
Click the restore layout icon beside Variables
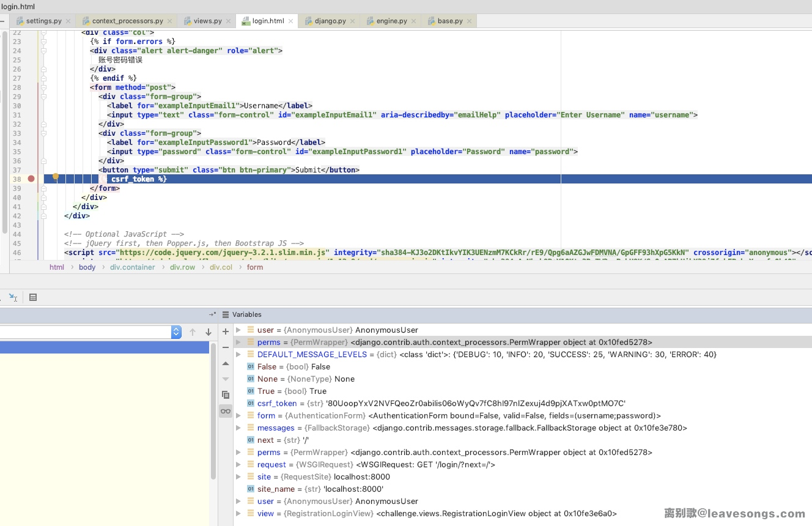coord(212,314)
